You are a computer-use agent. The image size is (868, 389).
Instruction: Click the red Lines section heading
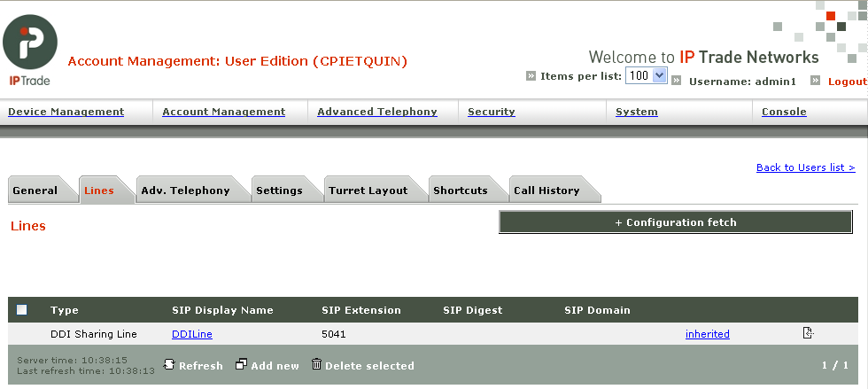pyautogui.click(x=28, y=226)
